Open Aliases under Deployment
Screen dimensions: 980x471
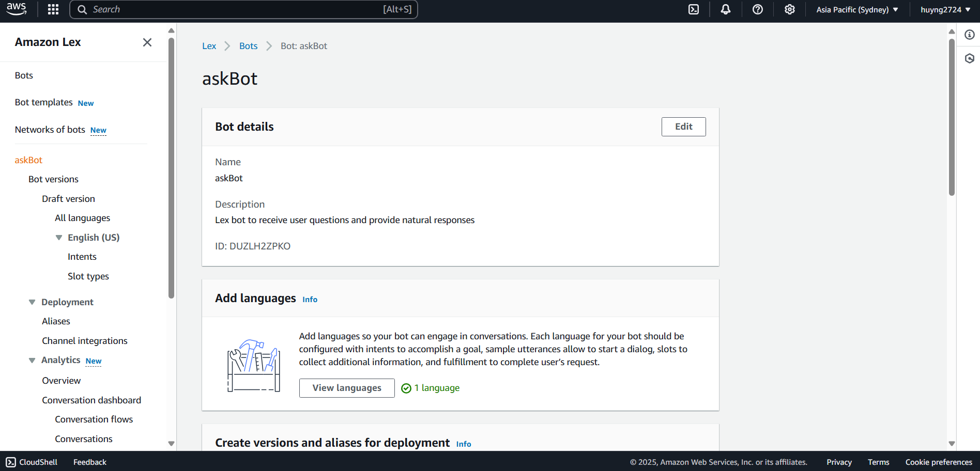pyautogui.click(x=56, y=321)
